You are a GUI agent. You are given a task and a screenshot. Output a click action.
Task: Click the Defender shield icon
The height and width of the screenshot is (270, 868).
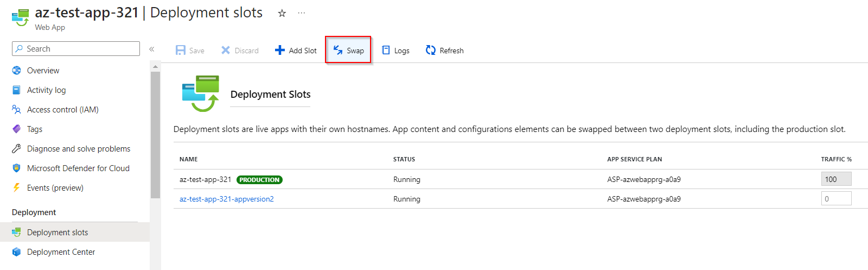tap(17, 168)
